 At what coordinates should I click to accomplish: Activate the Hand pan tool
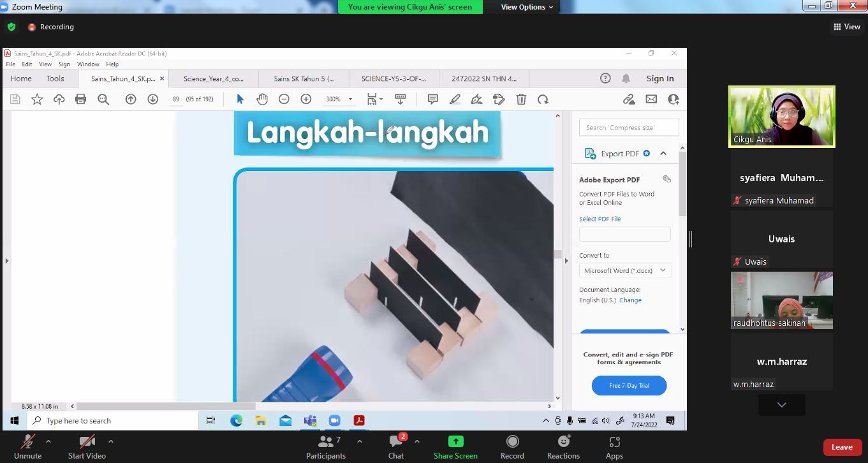(262, 99)
